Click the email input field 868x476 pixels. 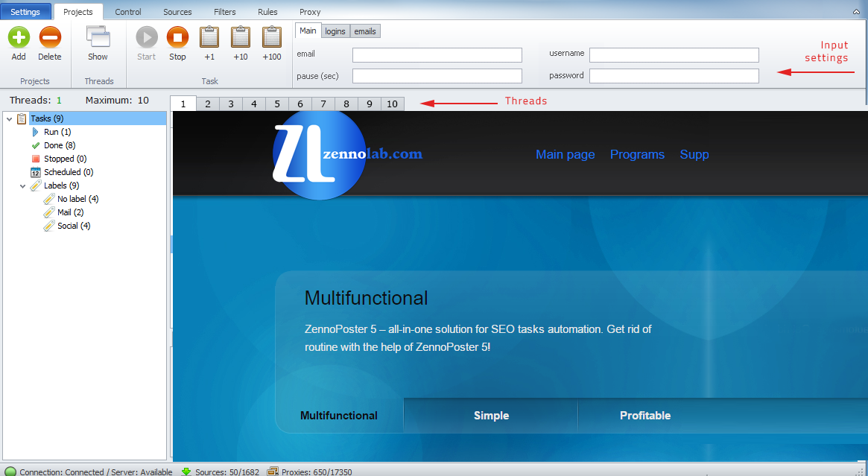437,55
